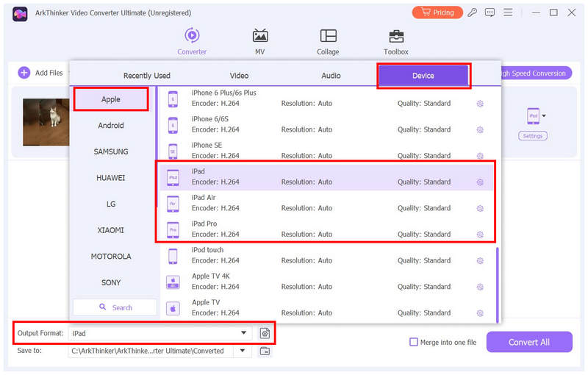Select SAMSUNG in the brand list
588x375 pixels.
[111, 152]
